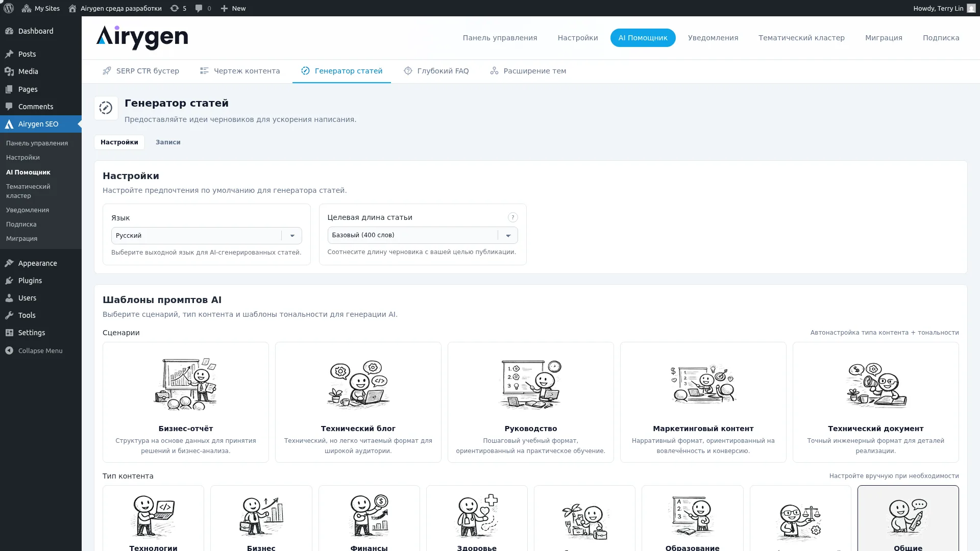Open My Sites in the admin bar
The image size is (980, 551).
coord(41,8)
